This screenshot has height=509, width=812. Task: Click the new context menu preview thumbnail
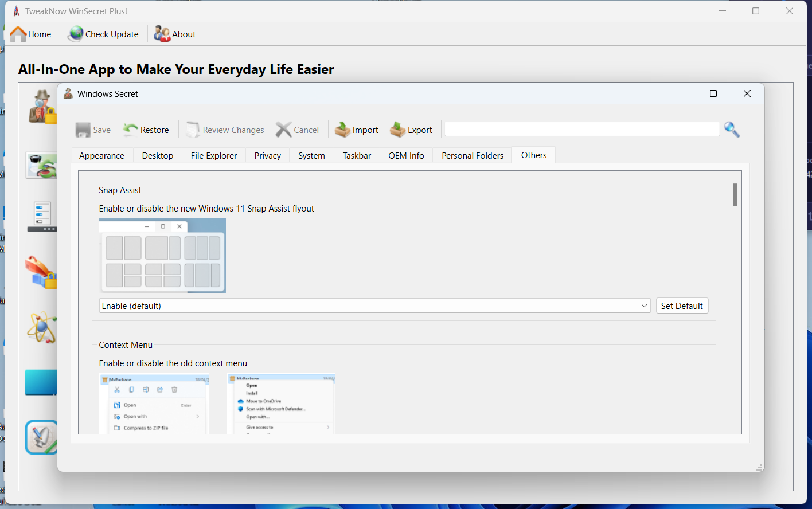point(154,404)
